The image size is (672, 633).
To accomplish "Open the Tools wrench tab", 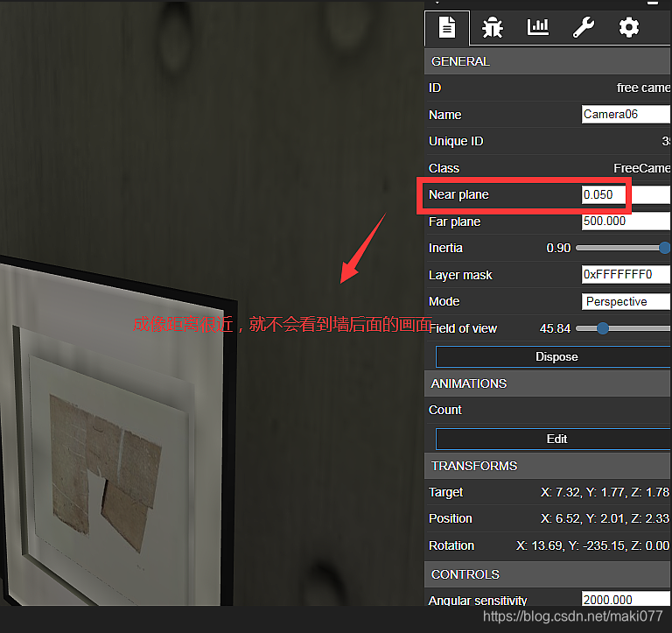I will click(584, 28).
